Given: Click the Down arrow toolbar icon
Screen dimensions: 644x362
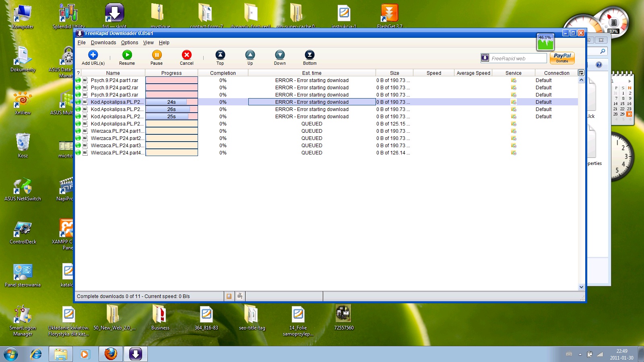Looking at the screenshot, I should pos(280,55).
